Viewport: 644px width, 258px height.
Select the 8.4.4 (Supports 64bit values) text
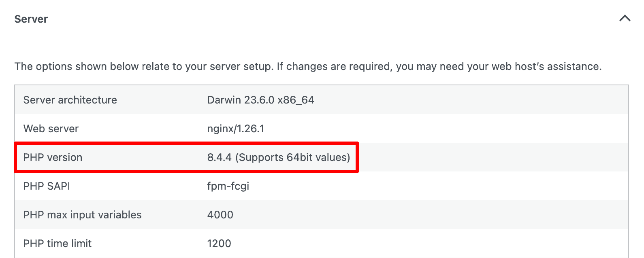279,157
